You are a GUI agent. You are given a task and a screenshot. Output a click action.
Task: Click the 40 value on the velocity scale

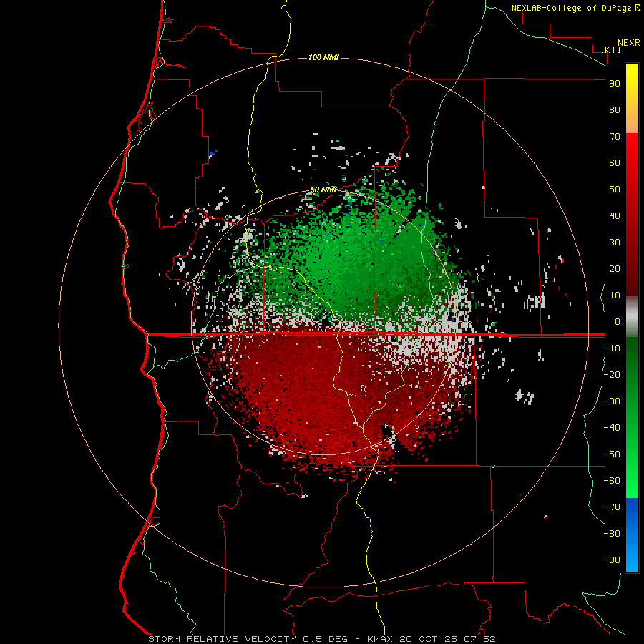tap(615, 215)
